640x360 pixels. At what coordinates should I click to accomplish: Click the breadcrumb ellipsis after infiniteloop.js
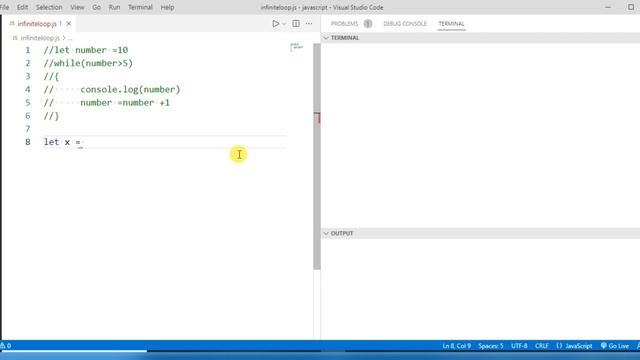click(70, 38)
